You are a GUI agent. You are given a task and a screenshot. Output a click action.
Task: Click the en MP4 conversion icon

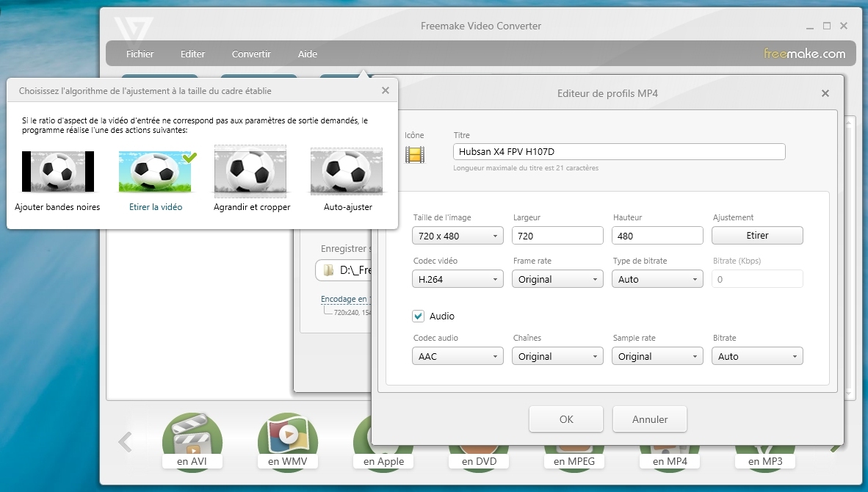point(670,458)
